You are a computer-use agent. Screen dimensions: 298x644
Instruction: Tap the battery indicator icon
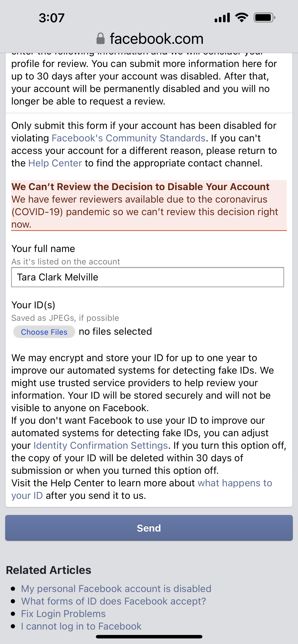pos(264,18)
